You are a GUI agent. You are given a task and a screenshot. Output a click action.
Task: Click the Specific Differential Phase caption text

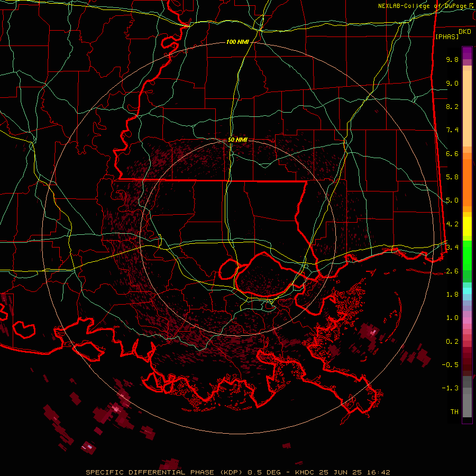(x=165, y=472)
